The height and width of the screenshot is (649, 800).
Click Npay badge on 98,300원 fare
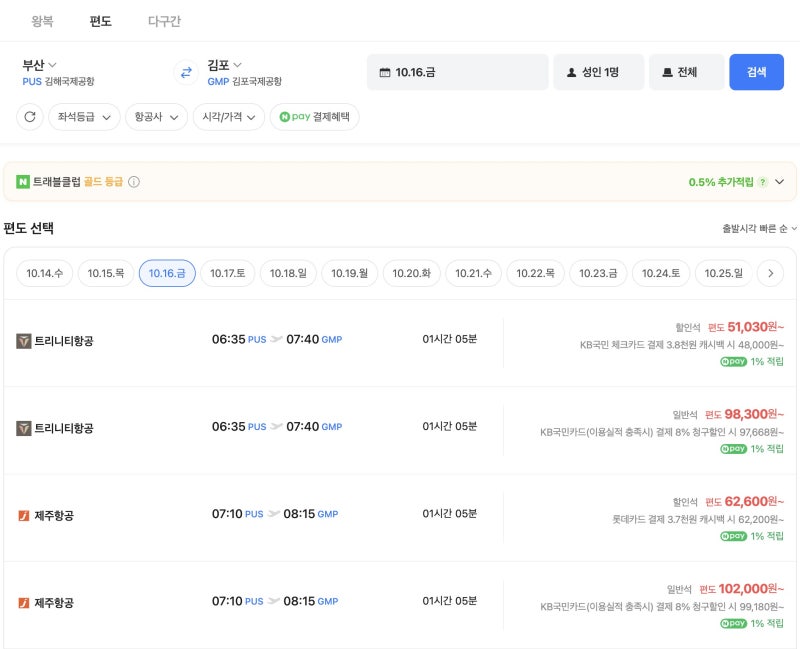[733, 449]
